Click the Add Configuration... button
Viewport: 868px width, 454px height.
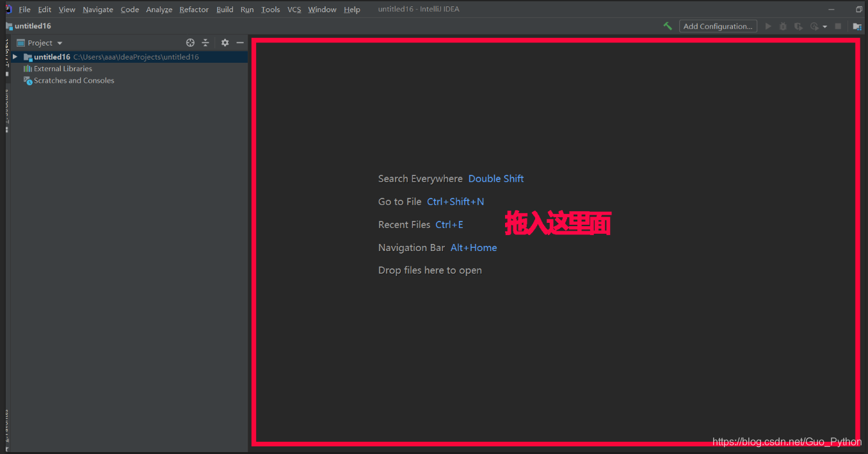click(x=718, y=26)
